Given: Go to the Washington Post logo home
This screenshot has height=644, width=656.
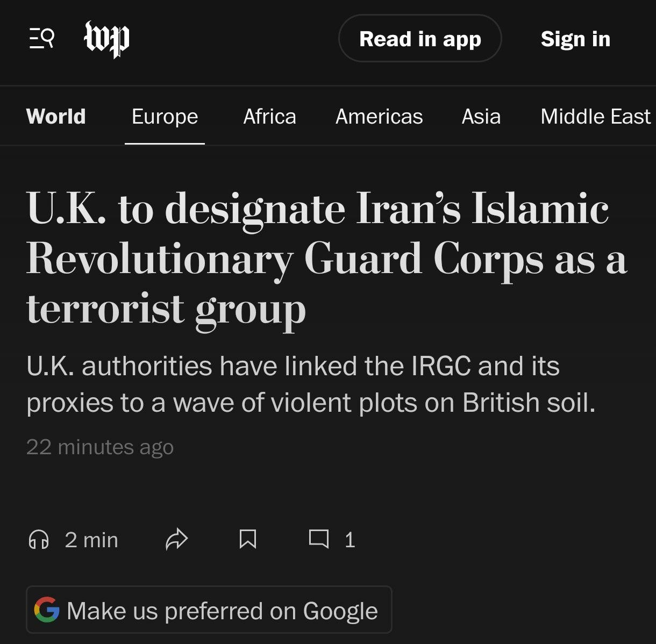Looking at the screenshot, I should tap(107, 39).
